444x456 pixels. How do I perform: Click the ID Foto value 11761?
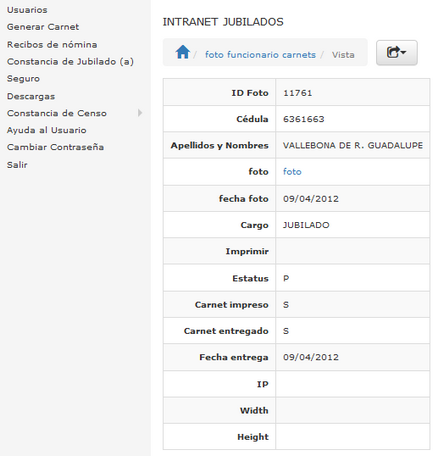(x=298, y=93)
